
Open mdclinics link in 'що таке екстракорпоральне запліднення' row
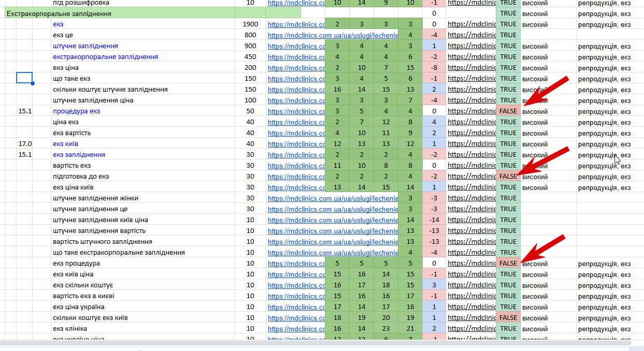(x=333, y=253)
